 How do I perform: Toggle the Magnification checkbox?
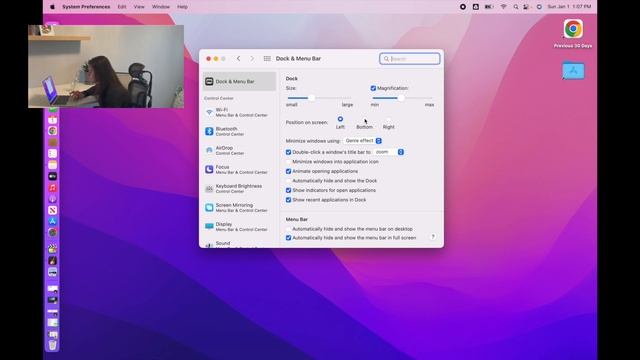[373, 88]
